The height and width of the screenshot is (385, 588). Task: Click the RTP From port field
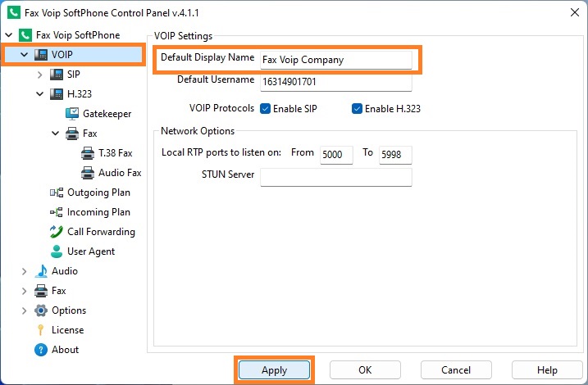click(x=336, y=155)
